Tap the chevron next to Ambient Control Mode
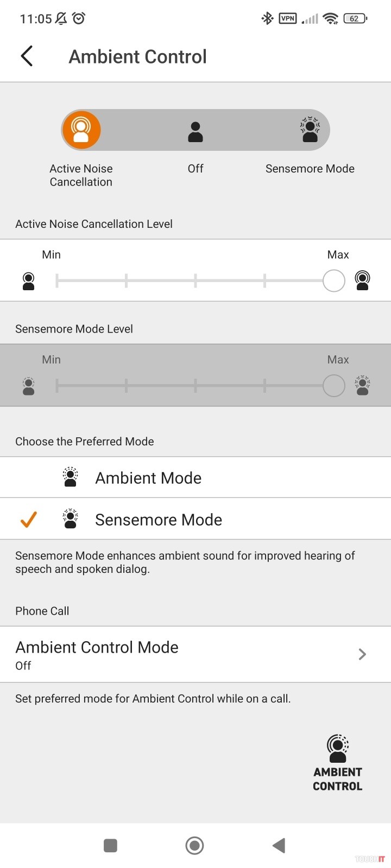Screen dimensions: 391x868 [362, 654]
